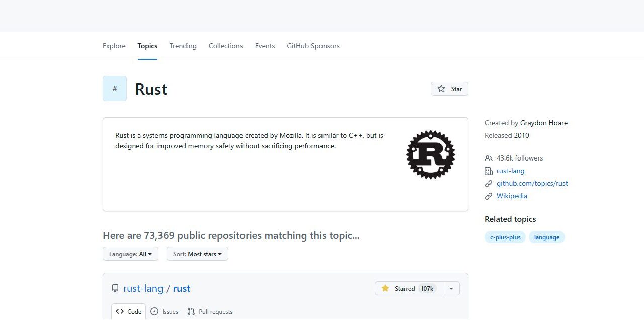Visit the github.com/topics/rust link

point(532,183)
